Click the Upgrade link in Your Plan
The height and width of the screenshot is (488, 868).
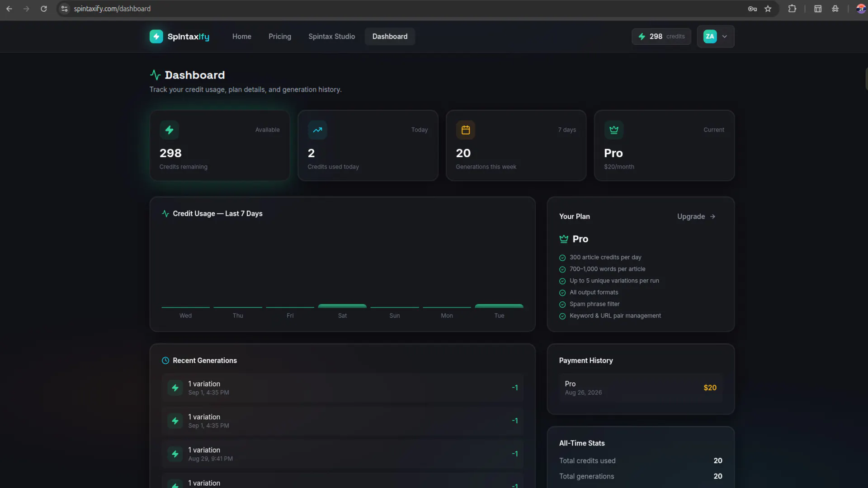point(696,216)
